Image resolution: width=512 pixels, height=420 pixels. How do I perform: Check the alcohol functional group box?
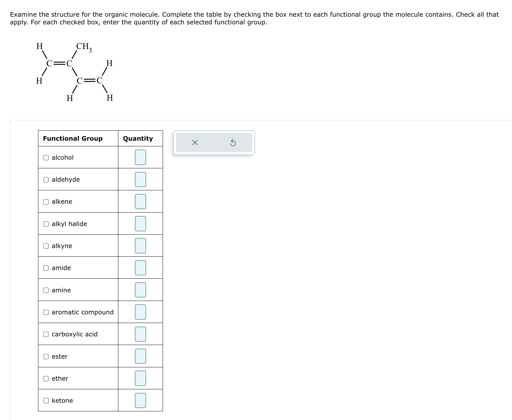coord(46,157)
